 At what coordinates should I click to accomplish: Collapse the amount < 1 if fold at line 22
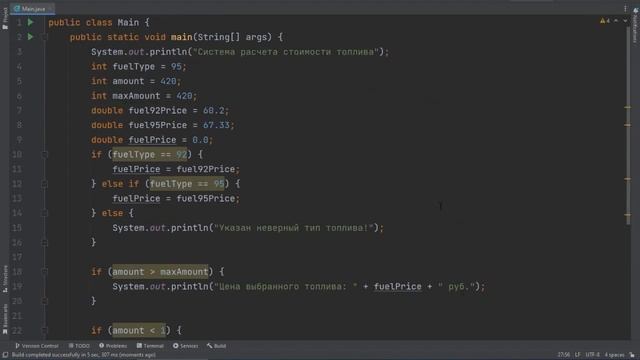coord(45,331)
